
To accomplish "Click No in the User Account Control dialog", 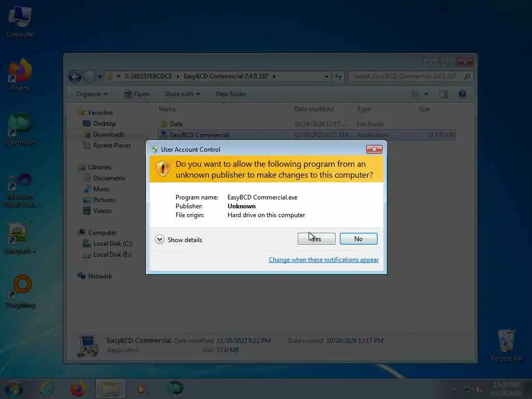I will [x=358, y=239].
